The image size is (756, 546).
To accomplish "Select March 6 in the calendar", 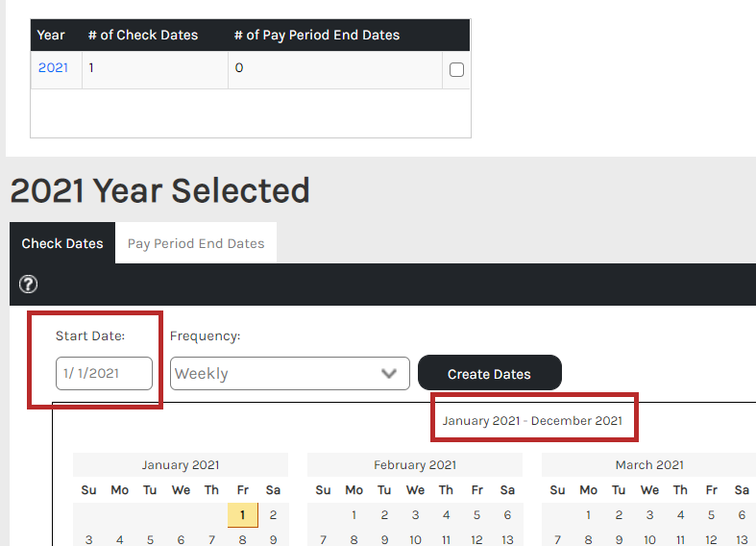I will click(x=742, y=515).
